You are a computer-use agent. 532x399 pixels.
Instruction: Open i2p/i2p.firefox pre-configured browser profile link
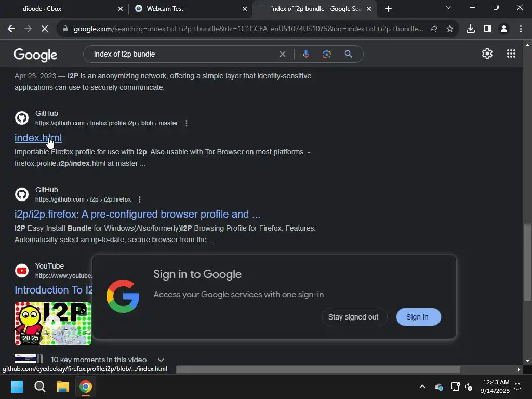(137, 214)
